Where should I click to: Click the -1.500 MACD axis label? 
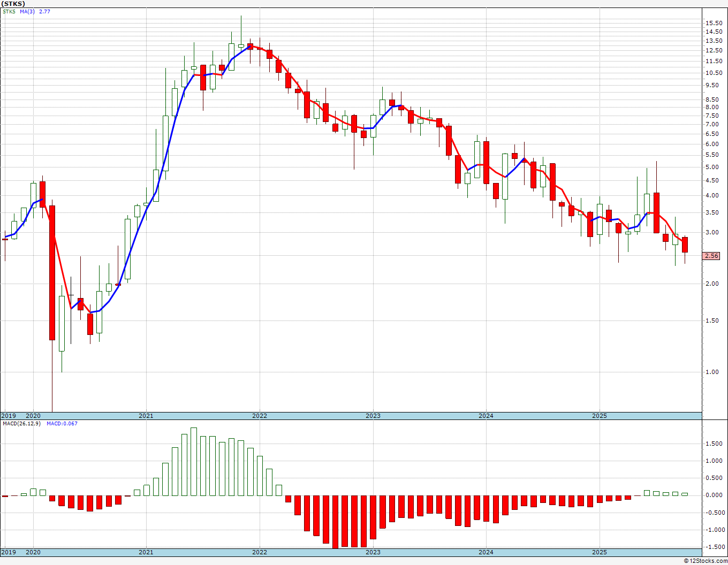tap(716, 547)
